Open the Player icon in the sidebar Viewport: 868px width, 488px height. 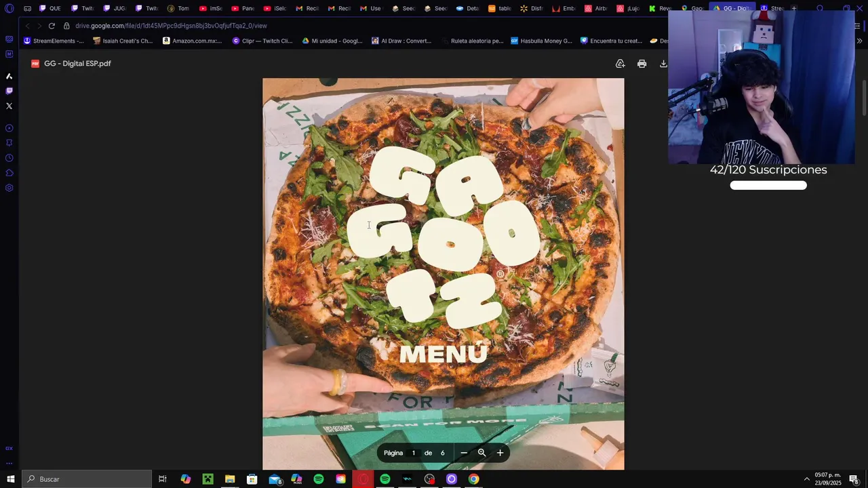coord(9,128)
